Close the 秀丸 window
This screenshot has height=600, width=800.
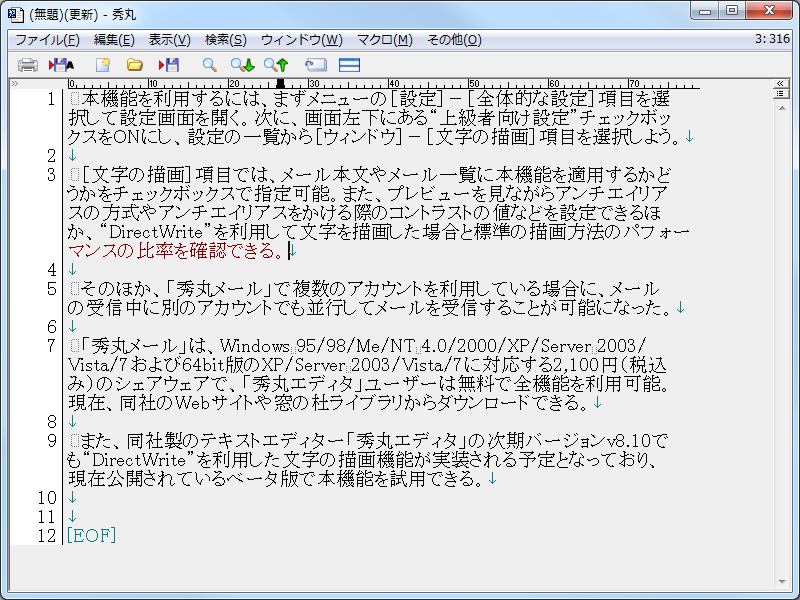(x=769, y=11)
